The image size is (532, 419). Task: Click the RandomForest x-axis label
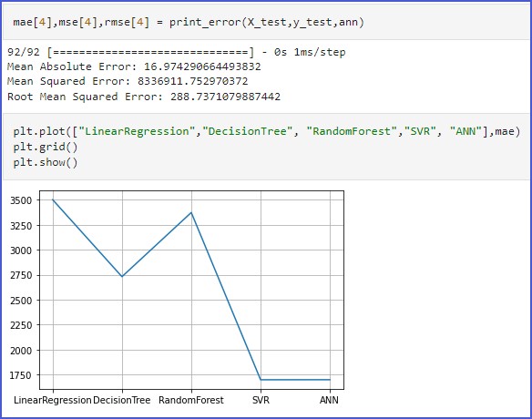point(191,401)
